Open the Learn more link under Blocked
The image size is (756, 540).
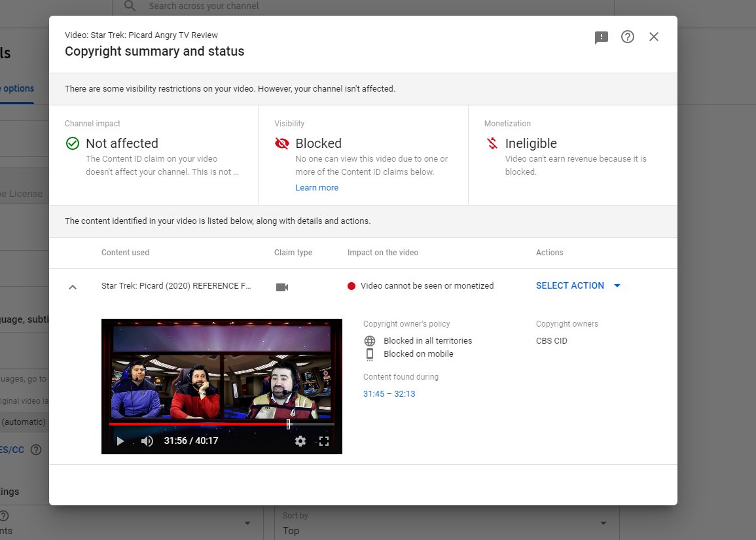point(317,188)
